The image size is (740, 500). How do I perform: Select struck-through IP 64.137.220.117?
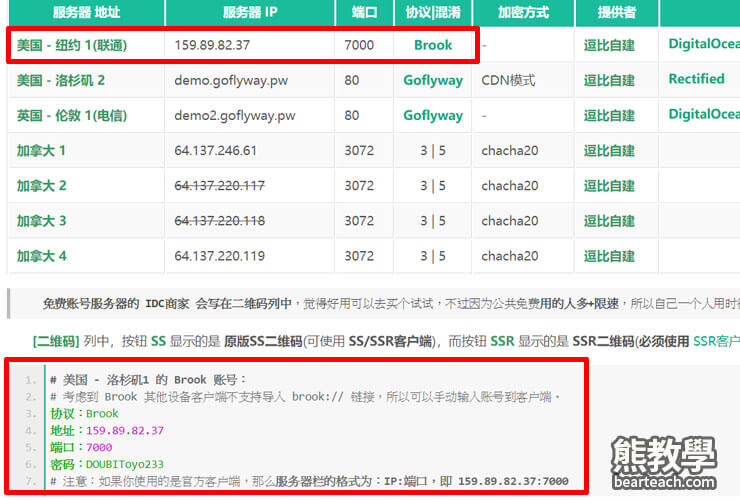[x=219, y=186]
